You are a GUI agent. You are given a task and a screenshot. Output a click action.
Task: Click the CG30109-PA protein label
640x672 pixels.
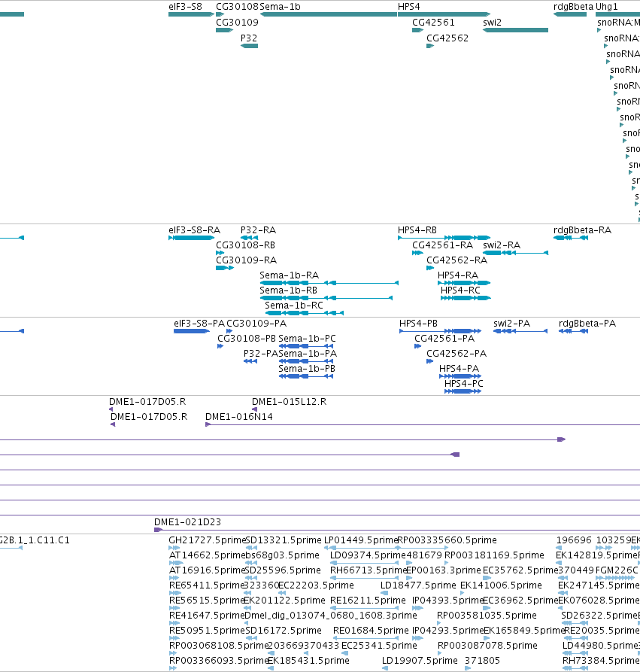tap(256, 324)
